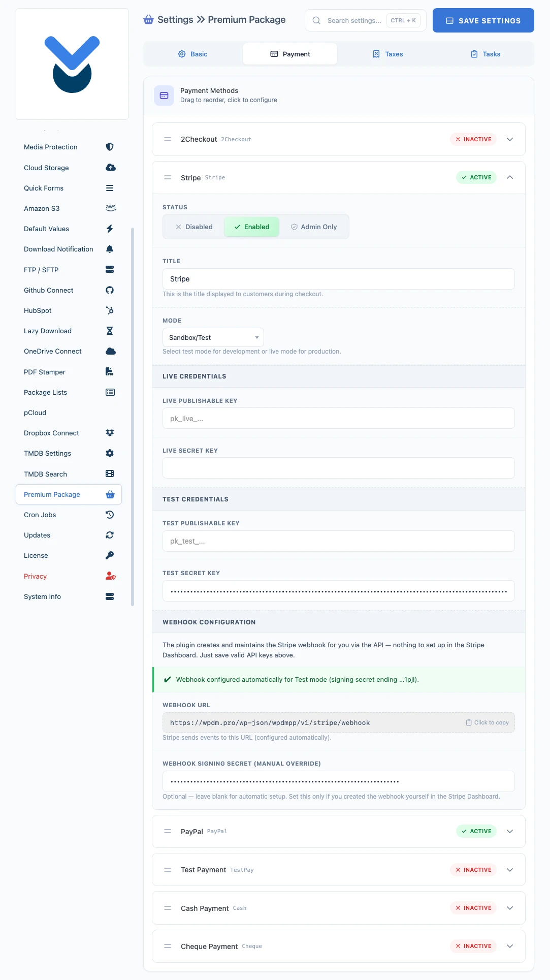
Task: Click the 2Checkout drag handle icon
Action: [x=168, y=139]
